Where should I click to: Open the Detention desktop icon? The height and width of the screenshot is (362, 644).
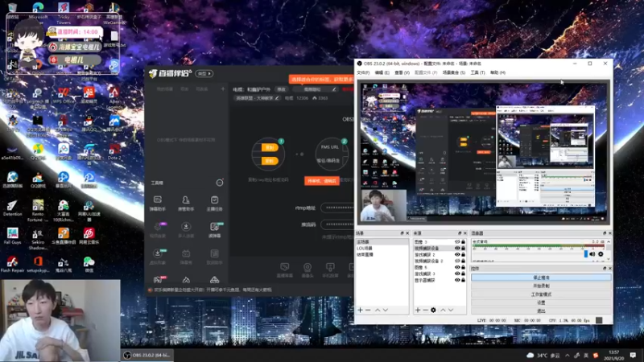12,208
